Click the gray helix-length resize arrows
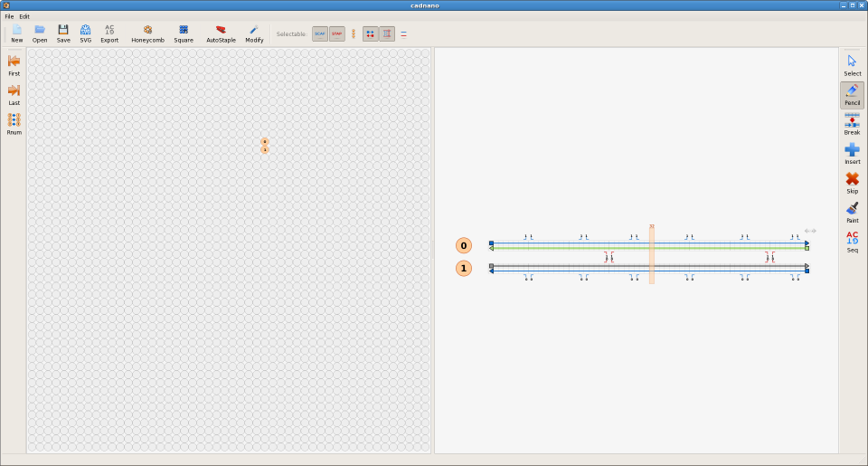 (x=810, y=231)
